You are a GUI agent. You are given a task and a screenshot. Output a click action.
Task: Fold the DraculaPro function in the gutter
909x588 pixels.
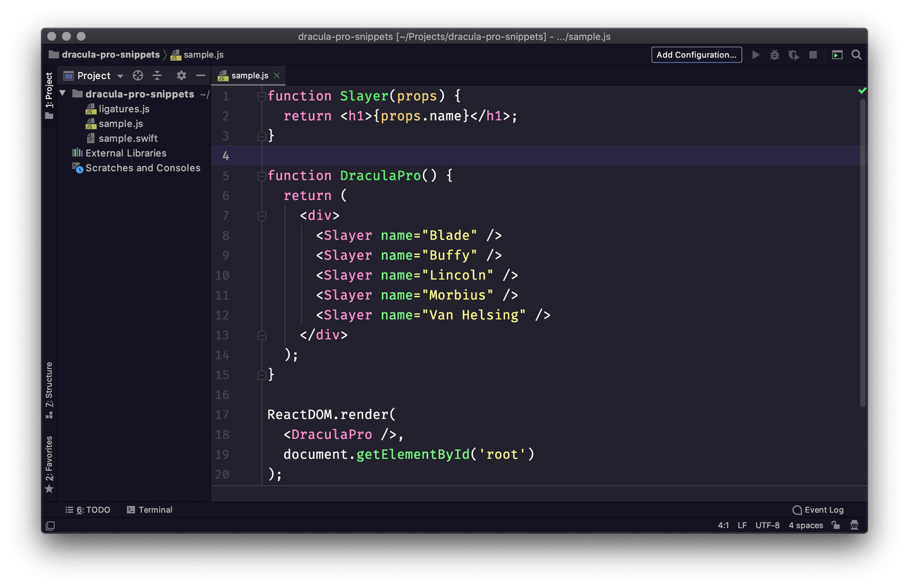click(x=261, y=177)
